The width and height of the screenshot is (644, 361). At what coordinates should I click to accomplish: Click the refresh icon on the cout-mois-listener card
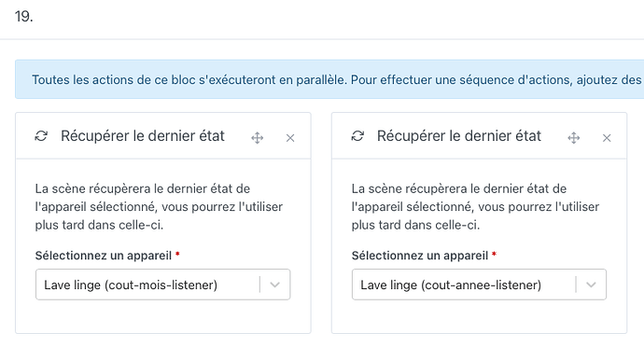click(x=41, y=136)
